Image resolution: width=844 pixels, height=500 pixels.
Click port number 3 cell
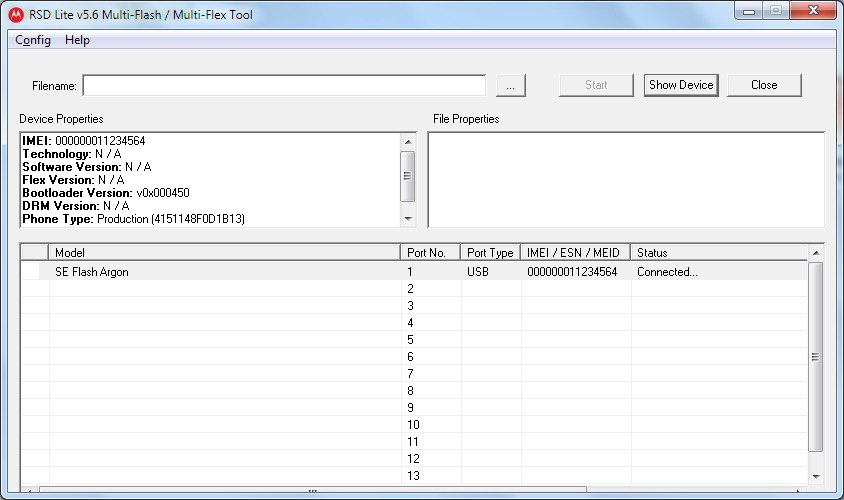click(x=430, y=306)
